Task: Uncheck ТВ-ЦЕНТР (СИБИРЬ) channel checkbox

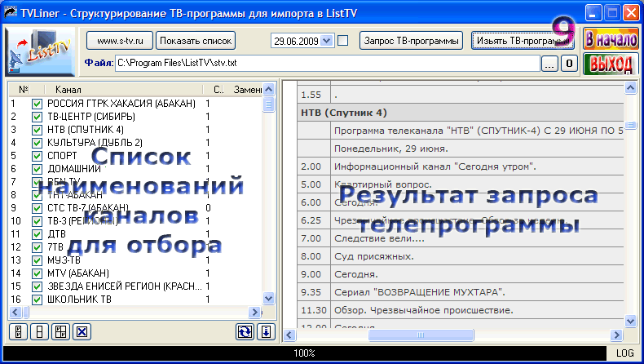Action: (37, 117)
